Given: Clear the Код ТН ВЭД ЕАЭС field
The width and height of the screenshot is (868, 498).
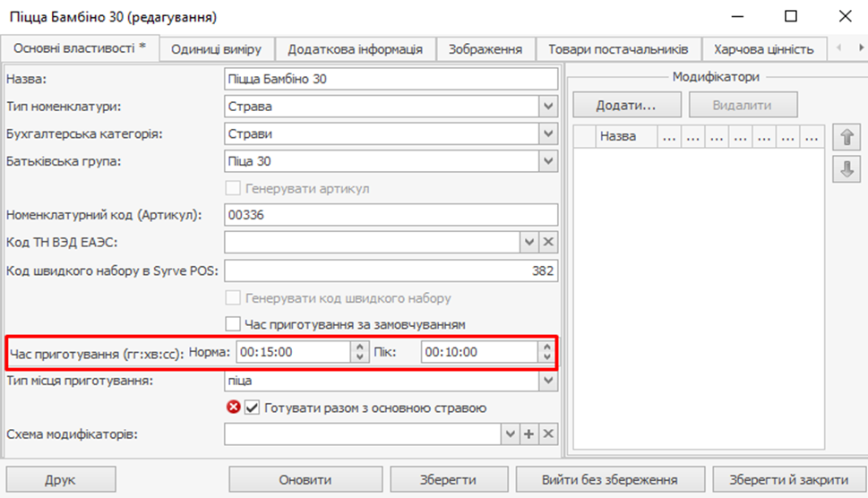Looking at the screenshot, I should tap(548, 242).
